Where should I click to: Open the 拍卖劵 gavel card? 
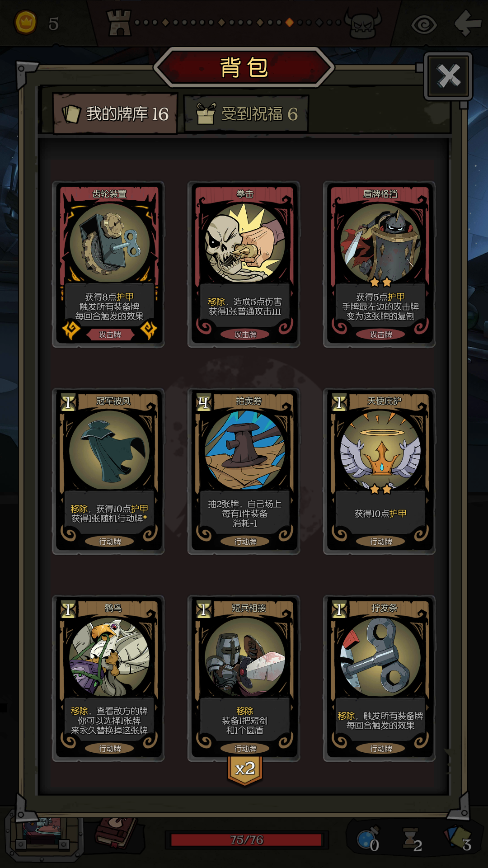[x=244, y=472]
